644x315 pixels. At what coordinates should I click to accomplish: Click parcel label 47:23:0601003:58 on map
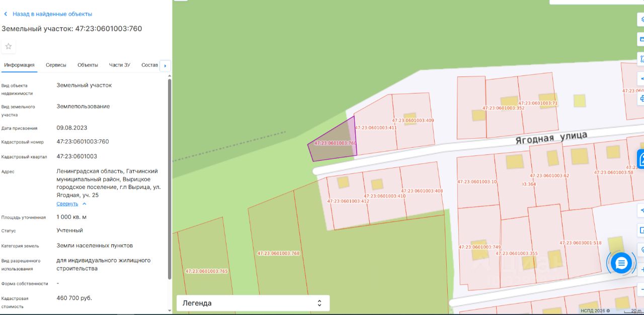(x=613, y=172)
